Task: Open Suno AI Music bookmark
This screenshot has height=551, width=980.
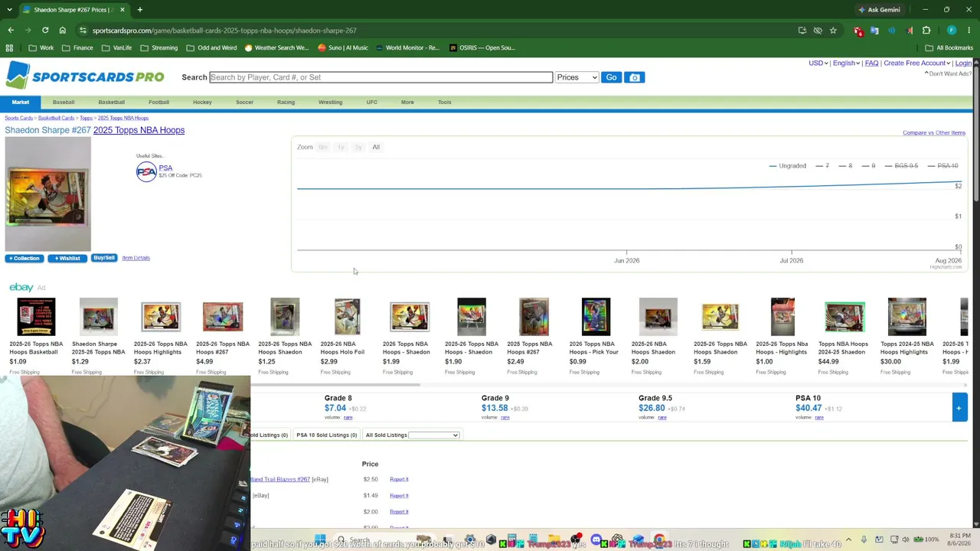Action: 343,47
